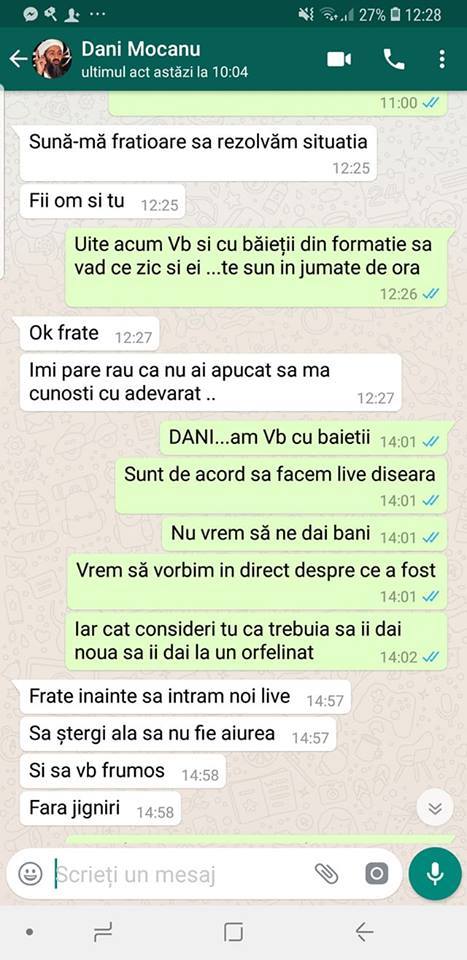Viewport: 467px width, 960px height.
Task: Open the three-dot more options menu
Action: point(442,59)
